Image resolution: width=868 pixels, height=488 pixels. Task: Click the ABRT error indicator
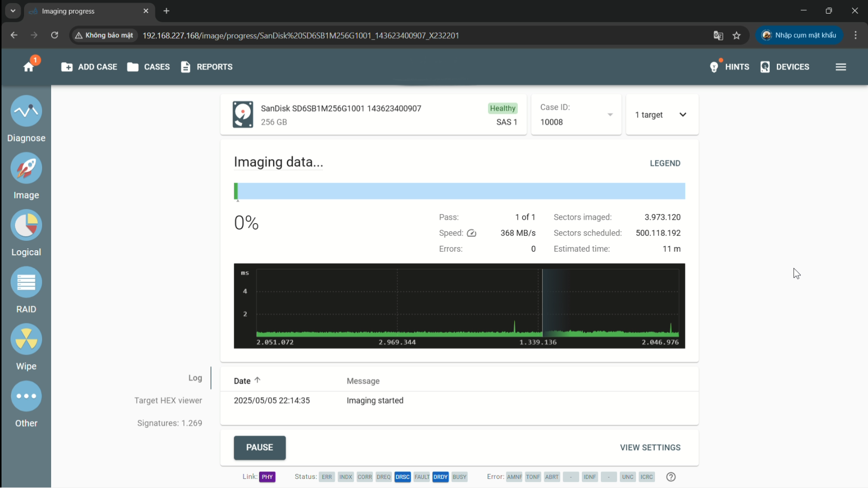tap(552, 477)
